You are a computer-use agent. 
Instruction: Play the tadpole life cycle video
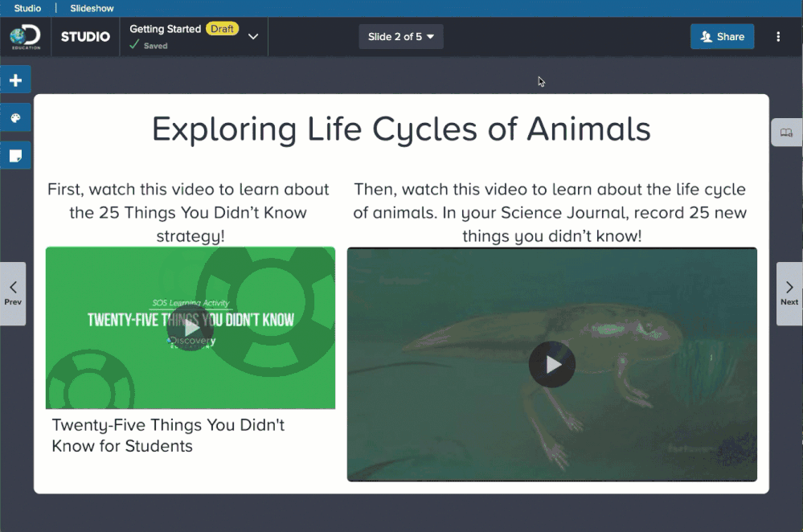click(551, 364)
